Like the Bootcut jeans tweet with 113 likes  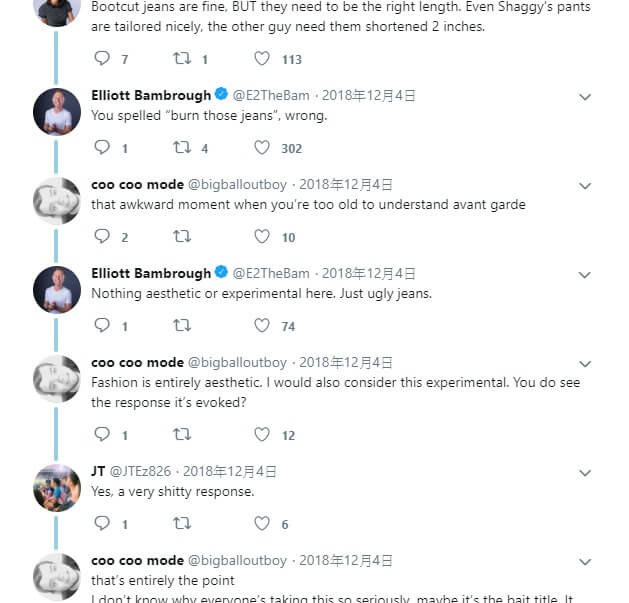(262, 59)
